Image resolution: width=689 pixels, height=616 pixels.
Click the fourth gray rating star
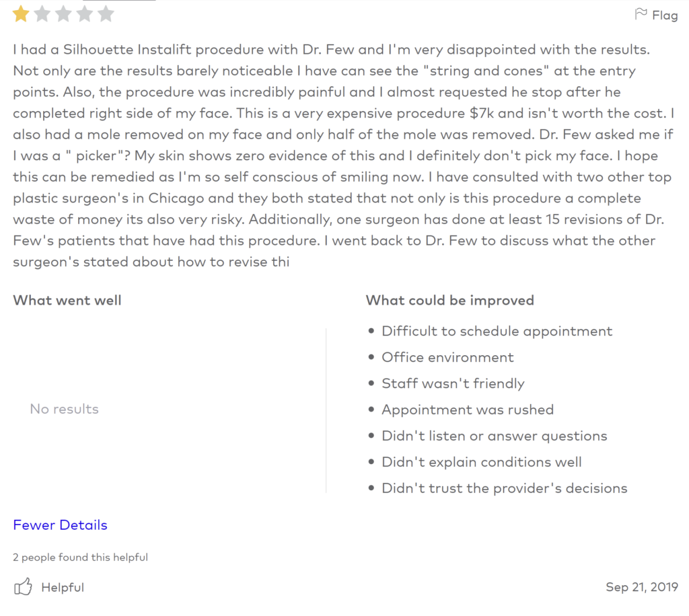click(85, 14)
